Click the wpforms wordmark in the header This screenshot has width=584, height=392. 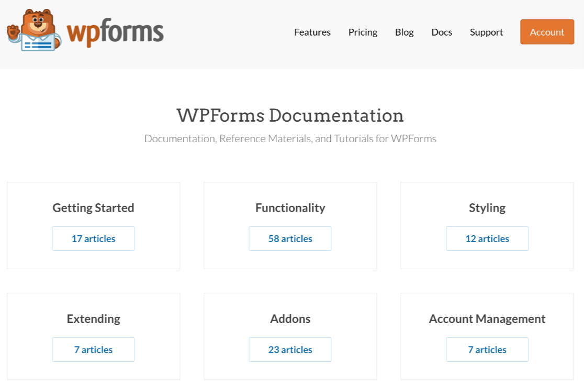coord(115,32)
